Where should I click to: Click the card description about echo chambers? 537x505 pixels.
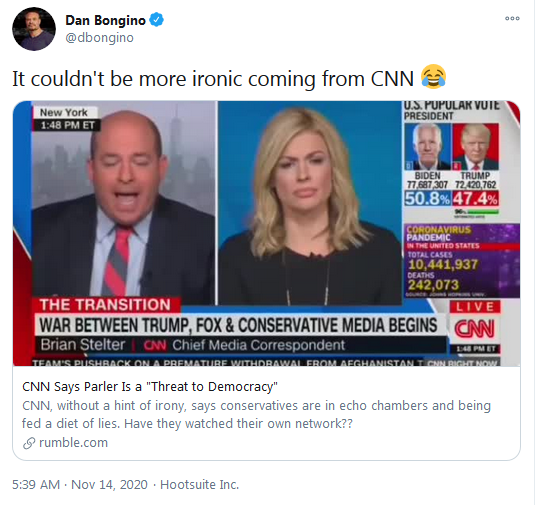(x=256, y=414)
